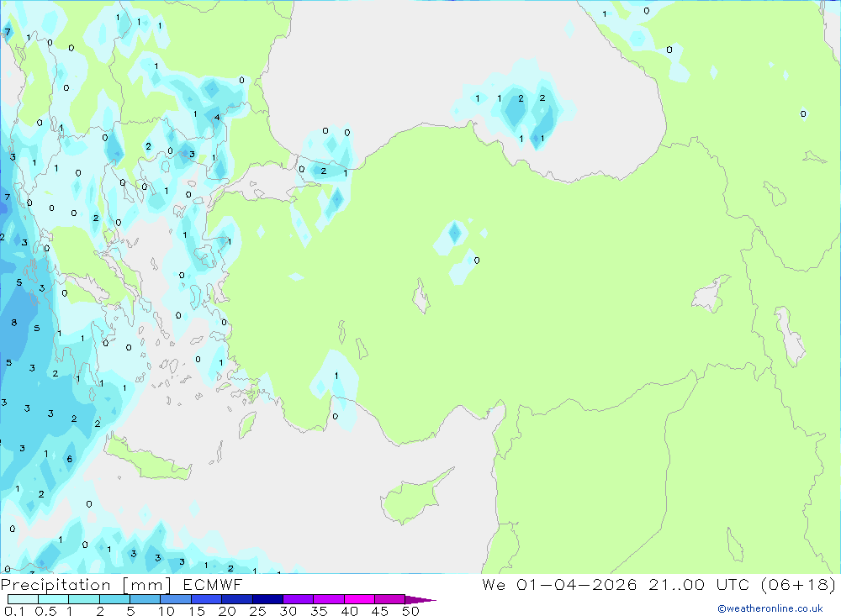Click the legend value '10'
This screenshot has height=616, width=841.
(167, 611)
